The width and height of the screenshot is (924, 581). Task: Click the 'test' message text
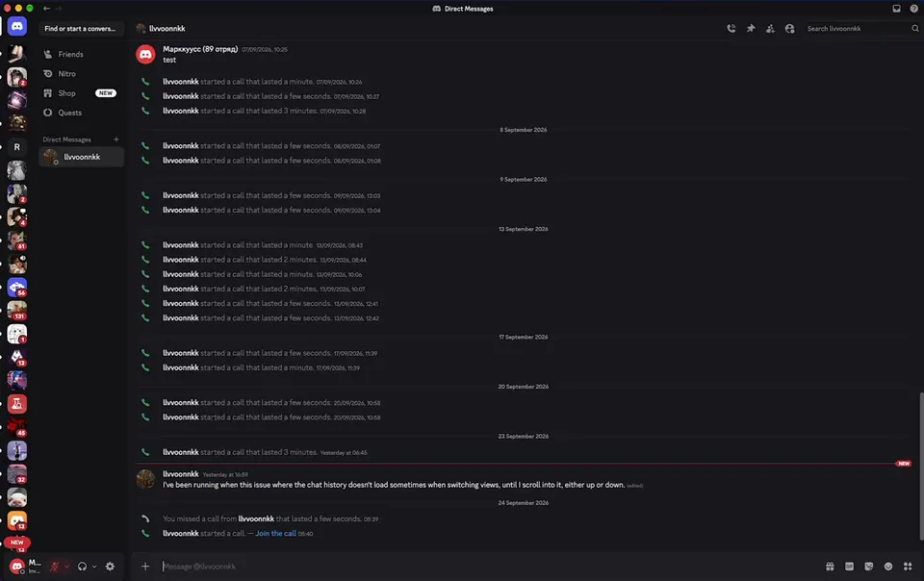pyautogui.click(x=169, y=60)
